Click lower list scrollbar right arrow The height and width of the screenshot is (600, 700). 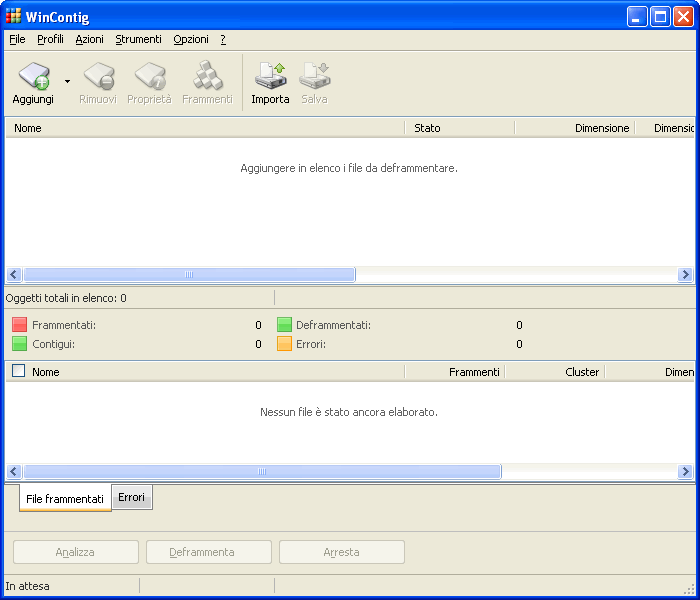coord(685,471)
